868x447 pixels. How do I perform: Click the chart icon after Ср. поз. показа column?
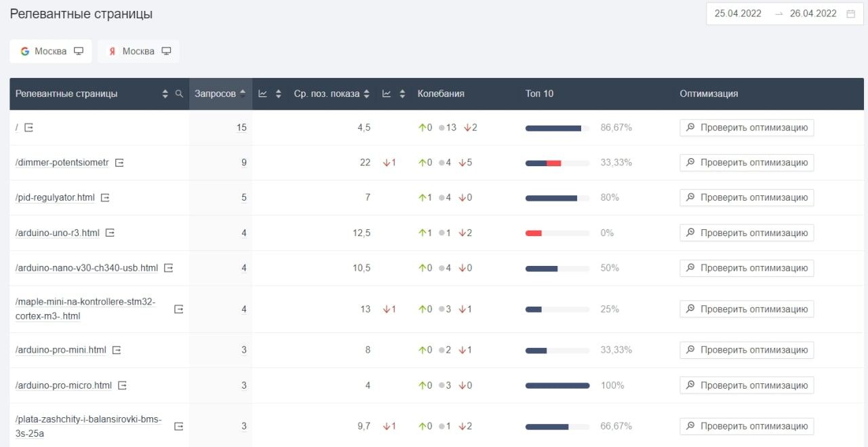tap(387, 94)
